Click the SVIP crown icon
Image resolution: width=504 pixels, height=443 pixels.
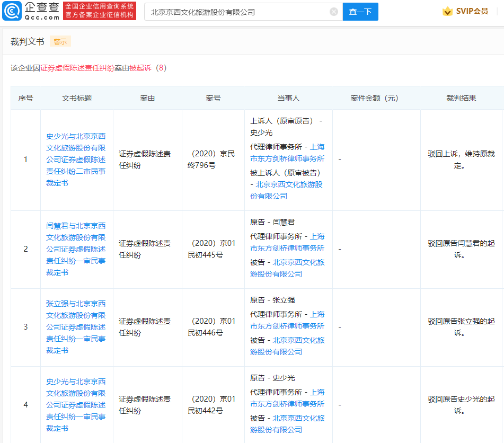pos(447,11)
